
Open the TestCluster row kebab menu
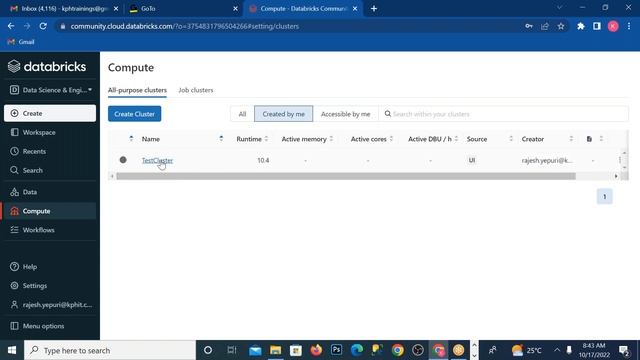click(x=620, y=160)
